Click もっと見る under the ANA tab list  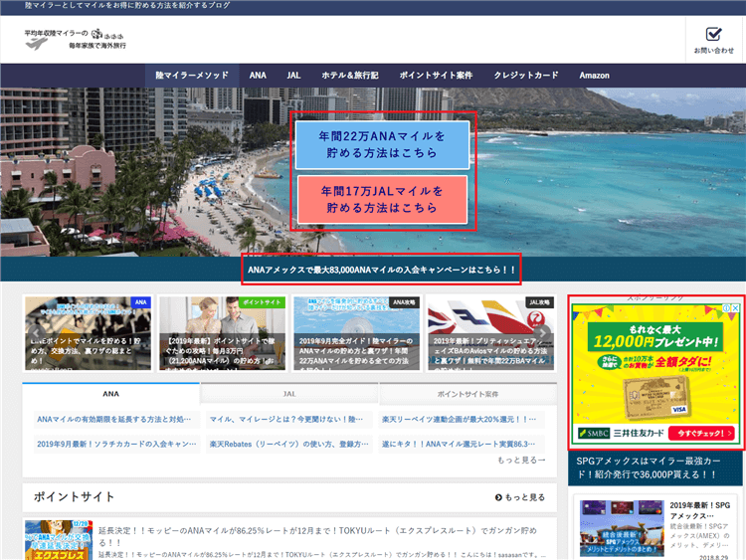pos(521,460)
